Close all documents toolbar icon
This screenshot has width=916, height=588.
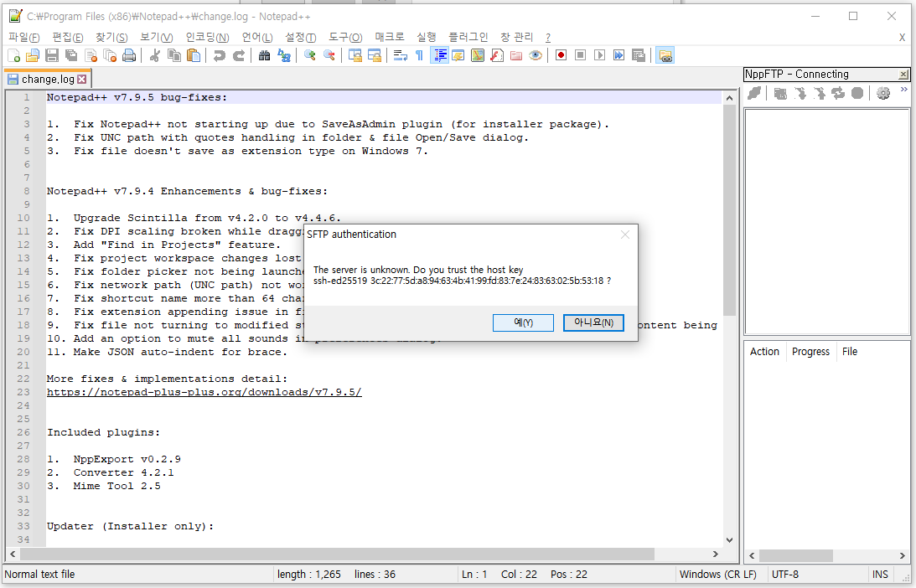click(110, 55)
